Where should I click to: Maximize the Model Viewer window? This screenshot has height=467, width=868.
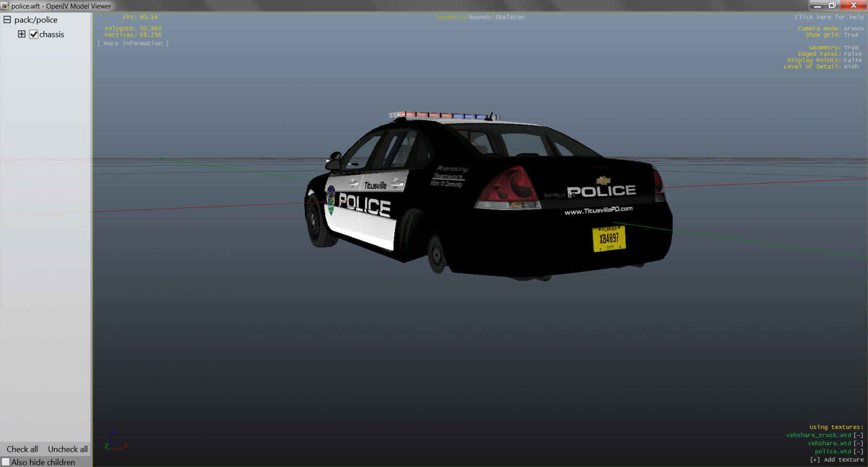[832, 5]
